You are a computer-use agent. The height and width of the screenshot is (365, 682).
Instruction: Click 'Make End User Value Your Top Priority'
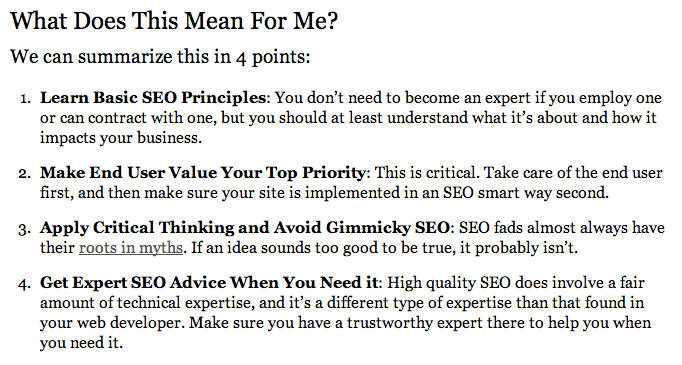tap(203, 173)
